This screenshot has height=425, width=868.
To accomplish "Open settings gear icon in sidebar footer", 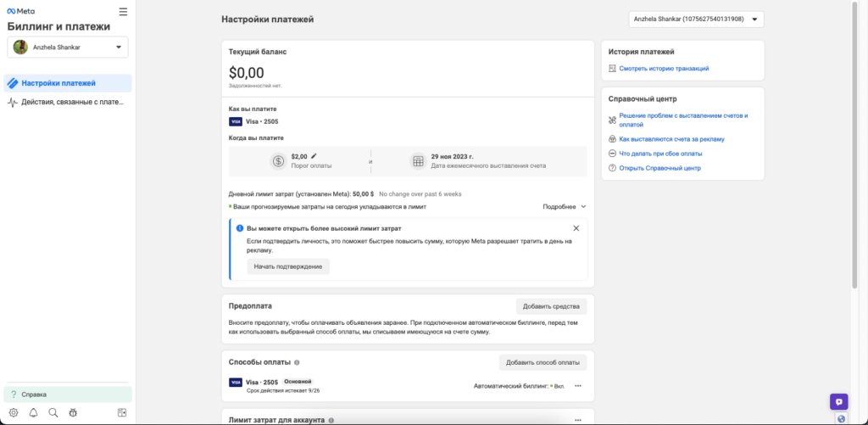I will pyautogui.click(x=14, y=412).
